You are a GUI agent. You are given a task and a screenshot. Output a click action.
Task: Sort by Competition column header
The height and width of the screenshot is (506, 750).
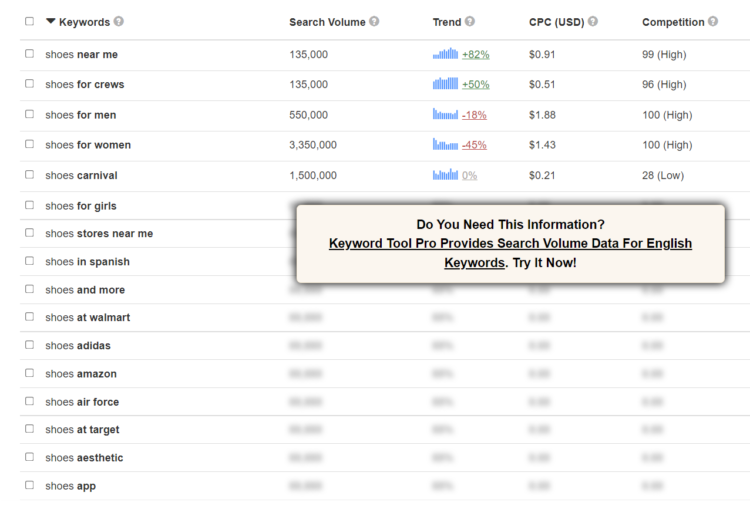[672, 22]
